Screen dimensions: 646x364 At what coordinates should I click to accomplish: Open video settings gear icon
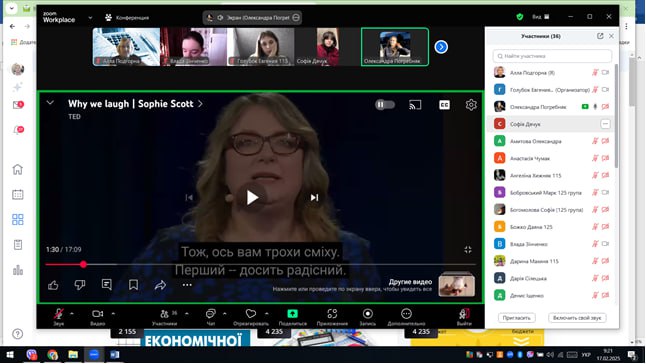click(471, 105)
